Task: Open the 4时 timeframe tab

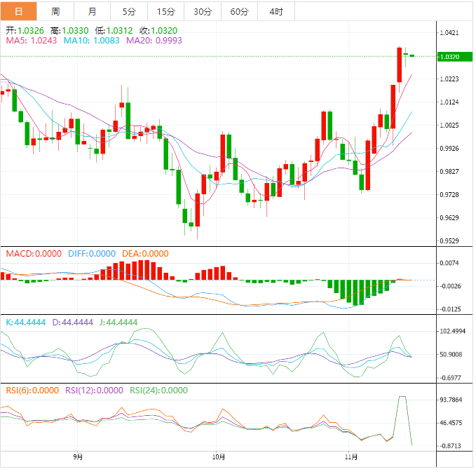Action: pyautogui.click(x=276, y=11)
